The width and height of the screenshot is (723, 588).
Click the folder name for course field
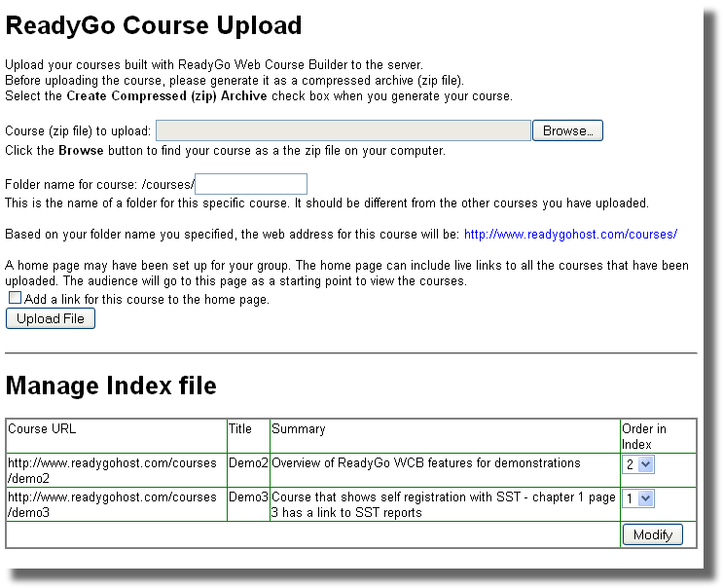(251, 184)
